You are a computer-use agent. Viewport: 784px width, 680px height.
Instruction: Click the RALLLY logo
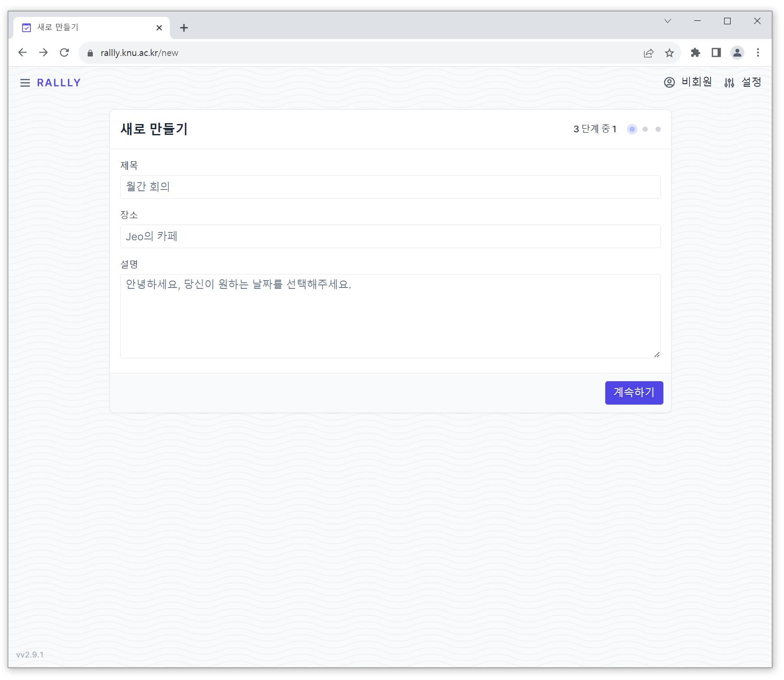tap(59, 83)
